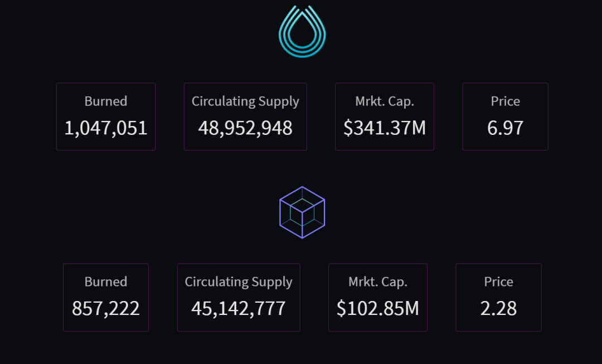Select the $102.85M market cap figure
The image size is (602, 364).
coord(378,308)
